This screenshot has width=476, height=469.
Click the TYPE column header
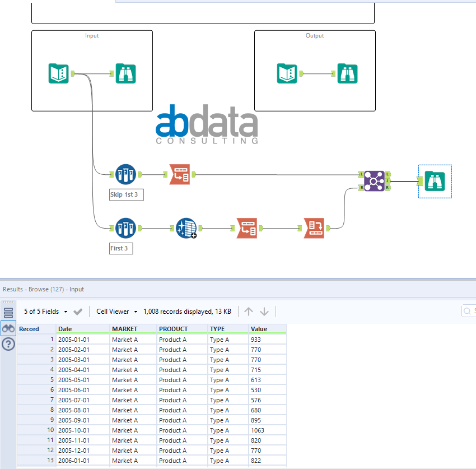tap(228, 329)
